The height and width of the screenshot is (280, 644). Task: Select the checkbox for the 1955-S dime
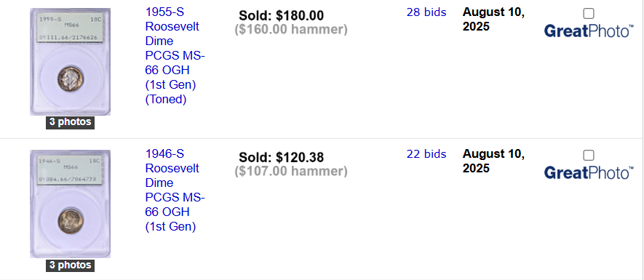tap(589, 14)
